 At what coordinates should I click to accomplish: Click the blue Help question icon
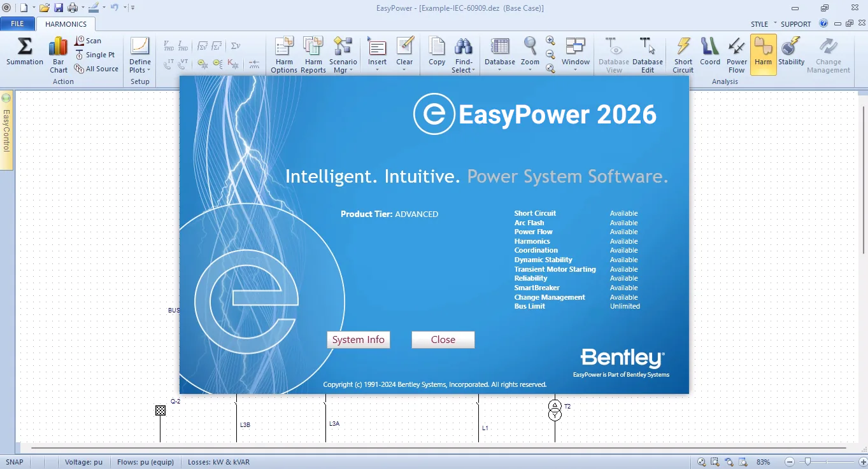click(823, 24)
